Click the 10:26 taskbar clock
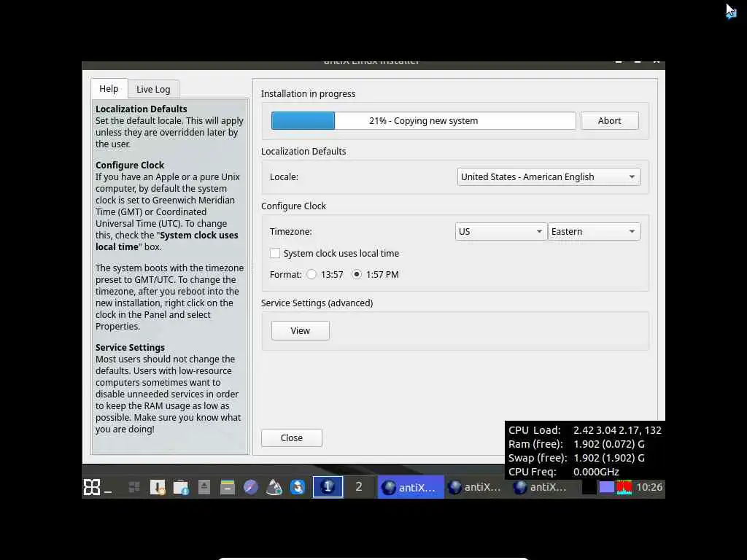The height and width of the screenshot is (560, 747). (649, 487)
